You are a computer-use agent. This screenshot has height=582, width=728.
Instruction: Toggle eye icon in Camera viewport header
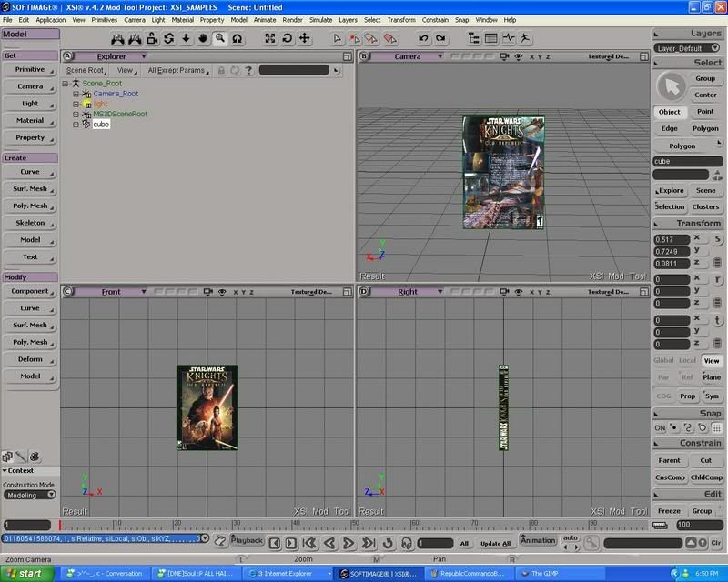click(x=518, y=56)
